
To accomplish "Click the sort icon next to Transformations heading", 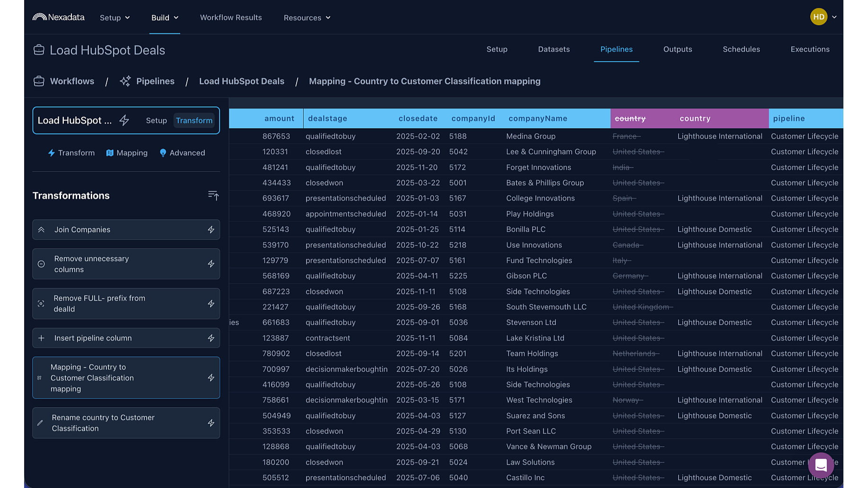I will tap(213, 195).
